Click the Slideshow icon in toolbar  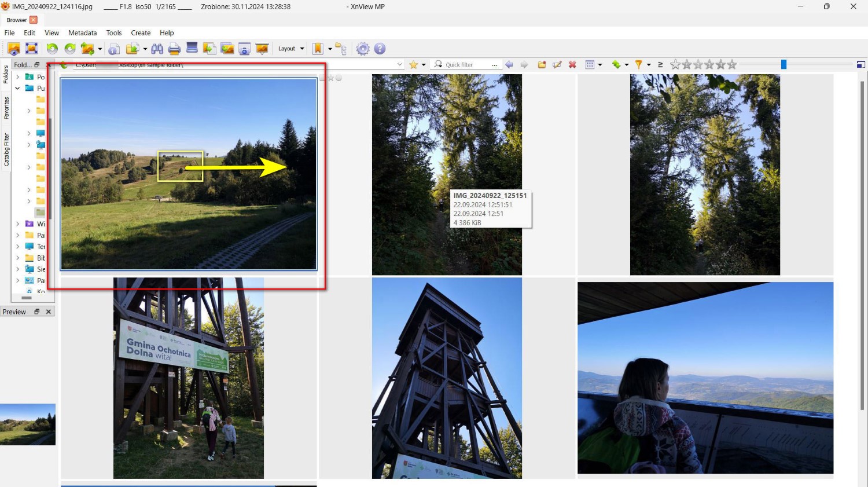tap(262, 49)
